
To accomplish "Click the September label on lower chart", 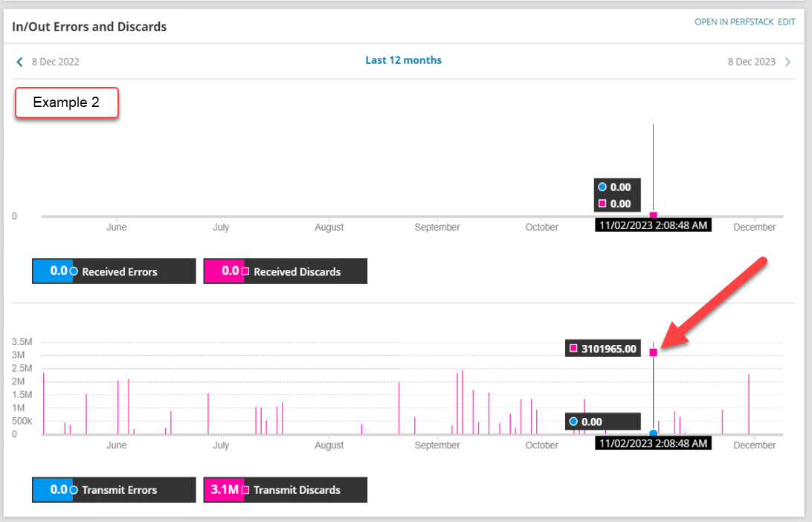I will pyautogui.click(x=437, y=445).
